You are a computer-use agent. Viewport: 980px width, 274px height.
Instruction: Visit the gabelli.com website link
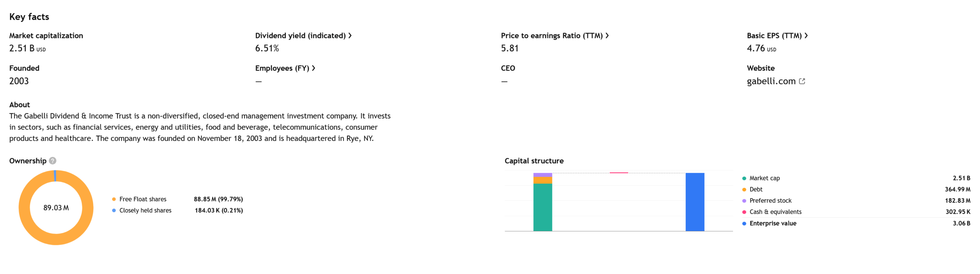771,81
